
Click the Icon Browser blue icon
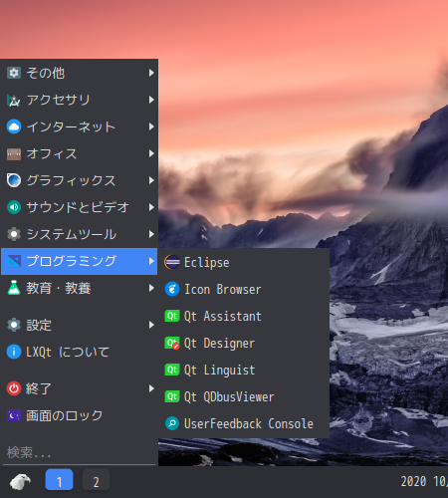pyautogui.click(x=172, y=289)
